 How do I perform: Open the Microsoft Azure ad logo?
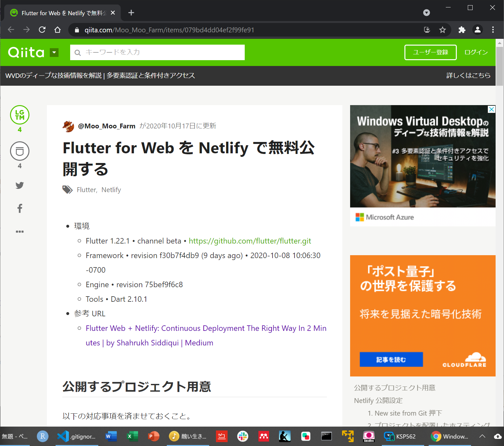385,217
